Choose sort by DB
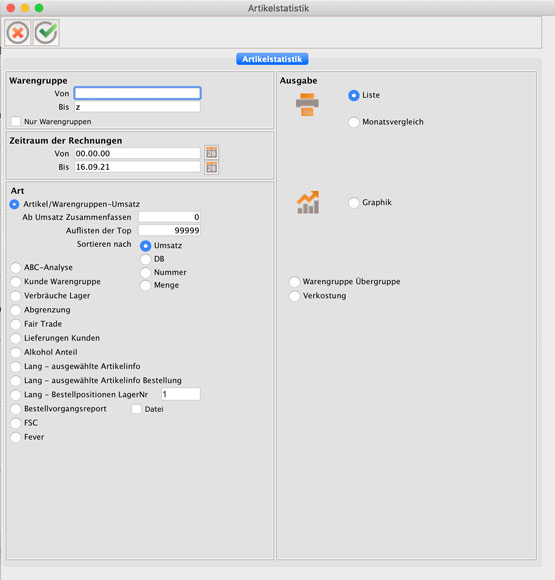555x580 pixels. tap(145, 259)
